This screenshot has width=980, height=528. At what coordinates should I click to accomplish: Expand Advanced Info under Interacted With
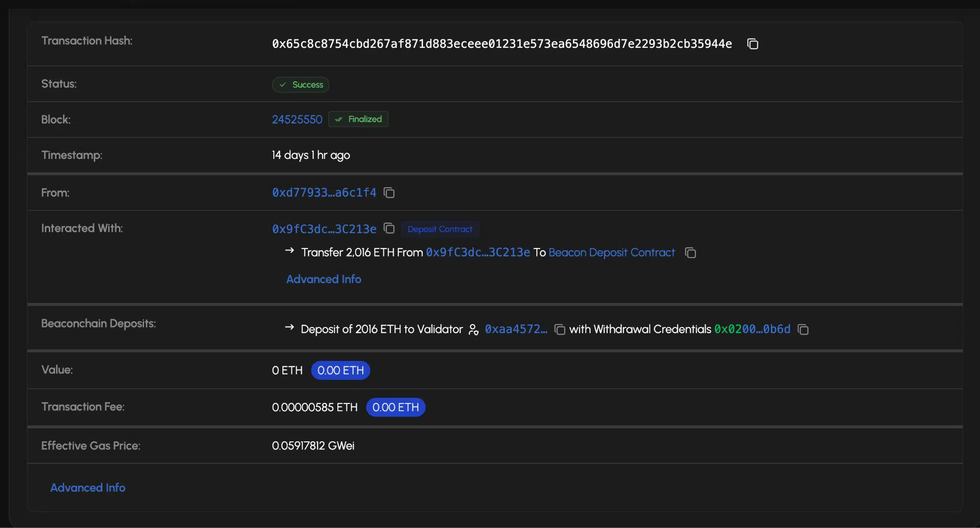pos(323,279)
